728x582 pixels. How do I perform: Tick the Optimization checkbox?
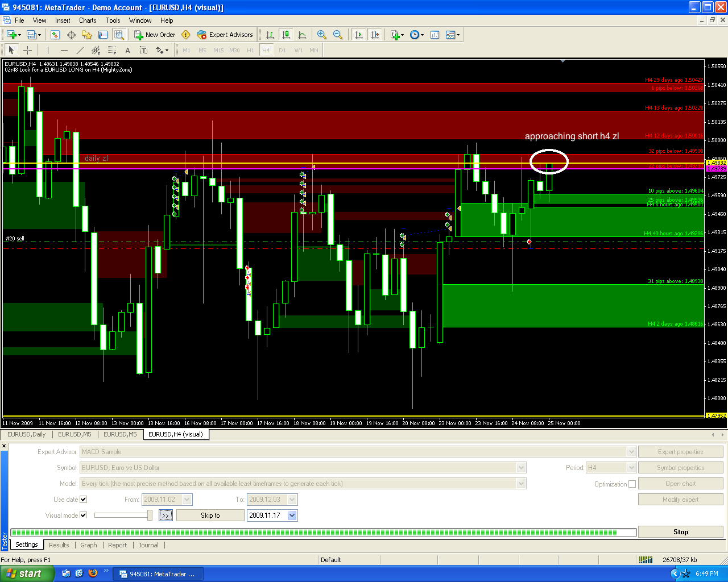[632, 484]
